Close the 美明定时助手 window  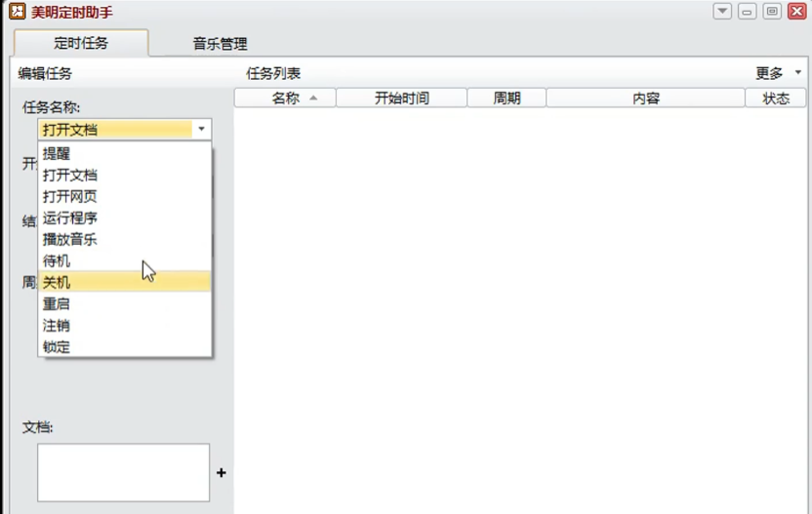(x=797, y=11)
